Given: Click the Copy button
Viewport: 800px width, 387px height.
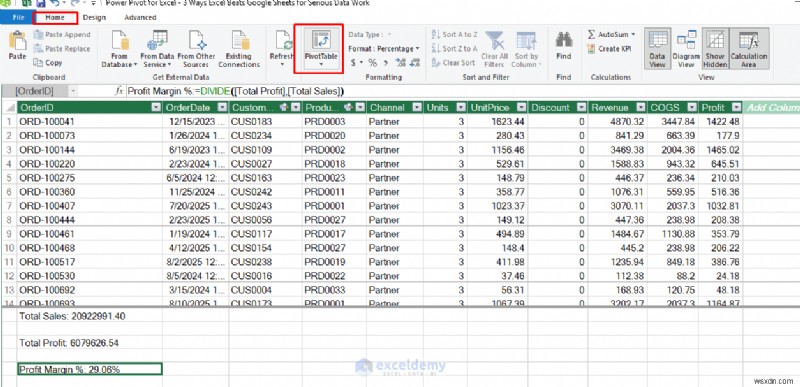Looking at the screenshot, I should click(x=48, y=63).
